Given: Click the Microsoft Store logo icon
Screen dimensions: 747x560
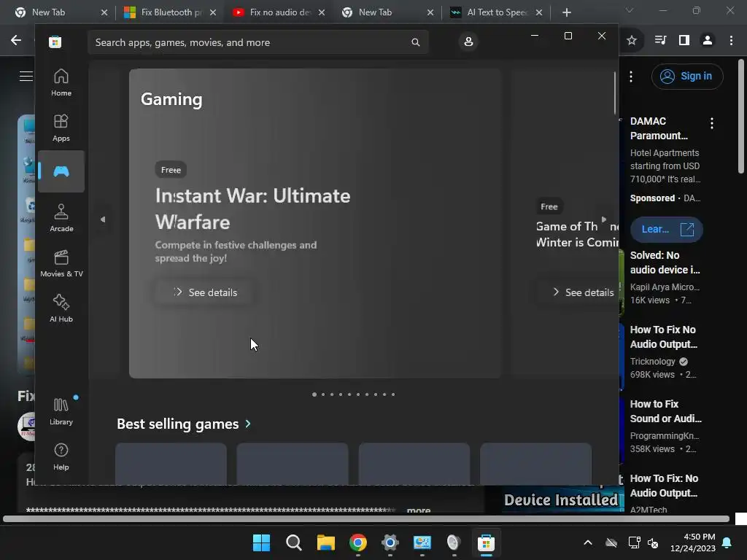Looking at the screenshot, I should coord(55,42).
